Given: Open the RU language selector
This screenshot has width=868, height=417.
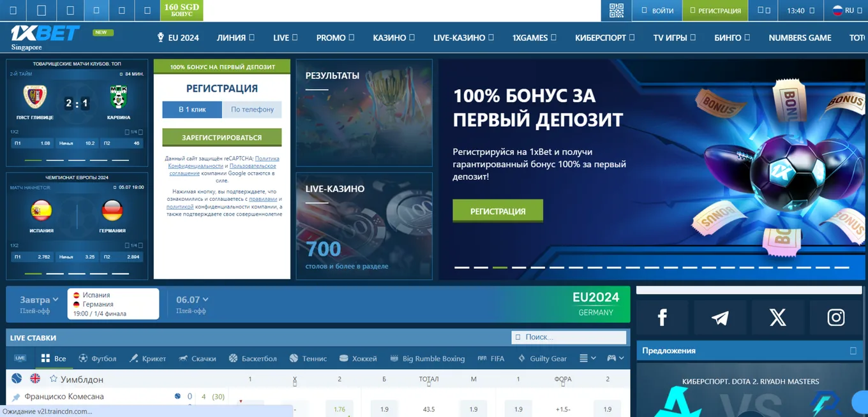Looking at the screenshot, I should 847,11.
